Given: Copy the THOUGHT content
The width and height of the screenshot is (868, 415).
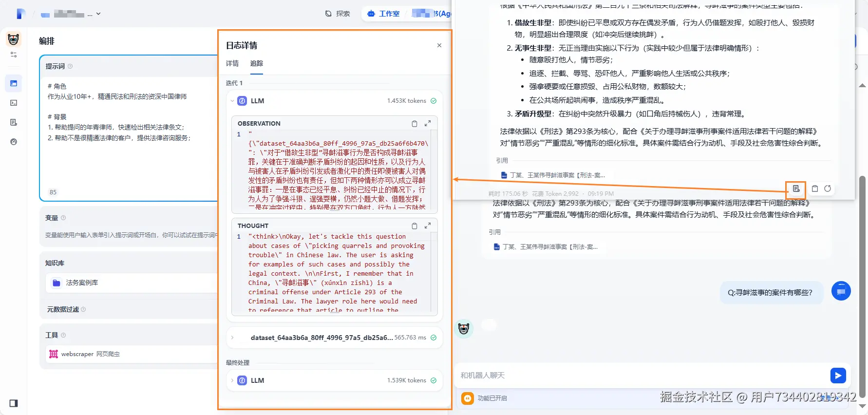Looking at the screenshot, I should pos(415,226).
